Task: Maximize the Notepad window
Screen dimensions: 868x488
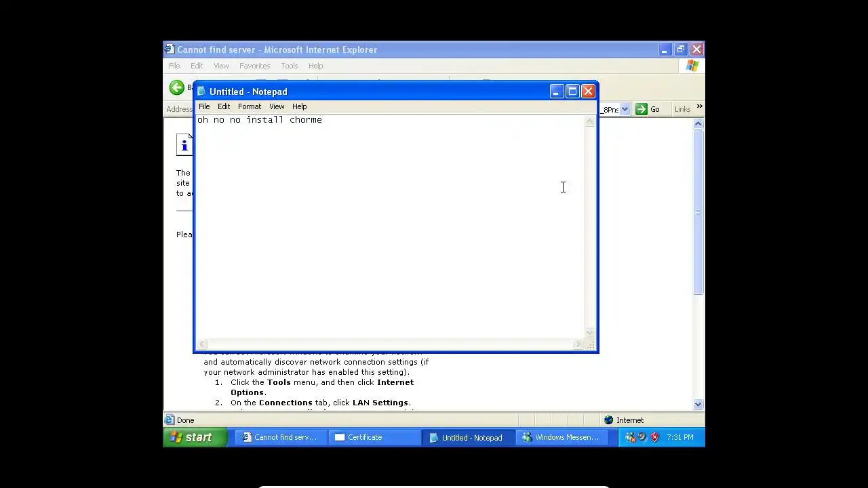Action: click(572, 91)
